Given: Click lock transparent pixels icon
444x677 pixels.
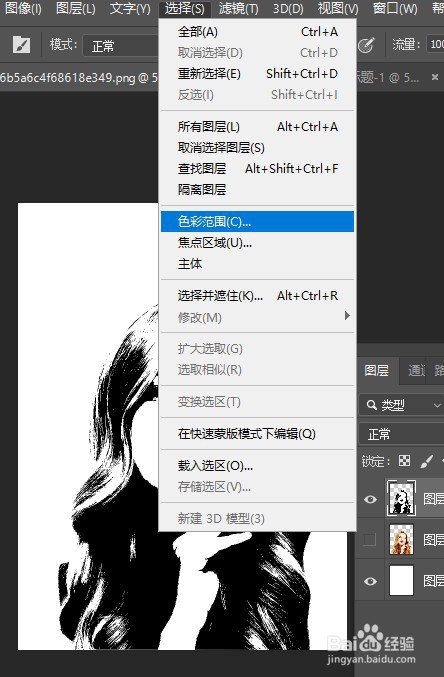Looking at the screenshot, I should pos(404,461).
